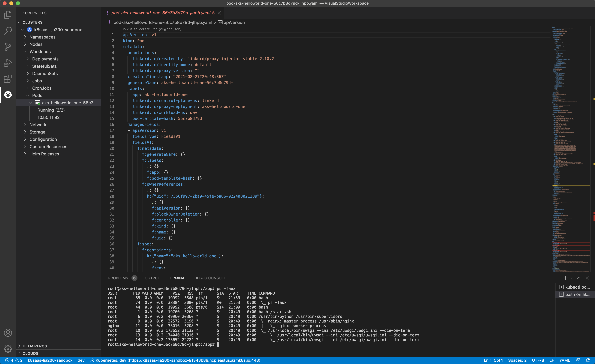This screenshot has height=364, width=595.
Task: Open the Source Control view
Action: point(8,47)
